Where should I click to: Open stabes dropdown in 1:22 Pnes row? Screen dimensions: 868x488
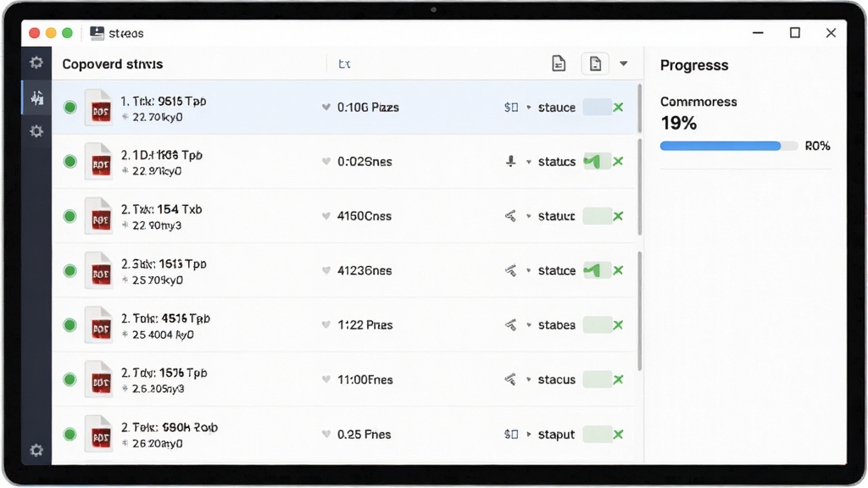(x=529, y=325)
